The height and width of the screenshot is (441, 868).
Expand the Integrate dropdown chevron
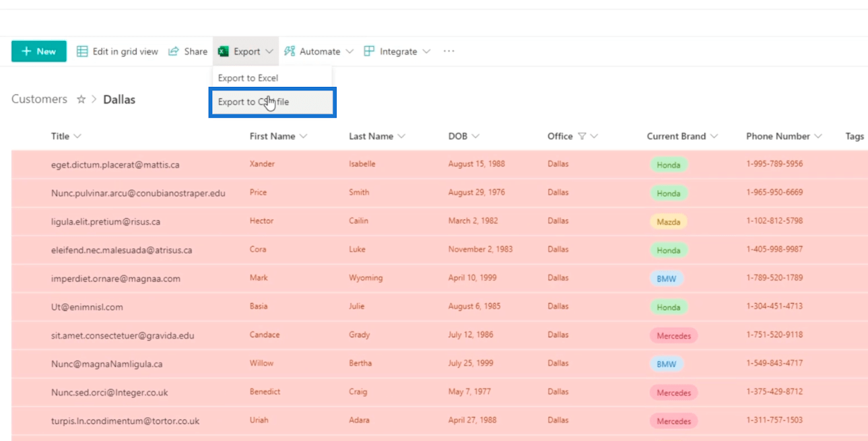pos(426,52)
